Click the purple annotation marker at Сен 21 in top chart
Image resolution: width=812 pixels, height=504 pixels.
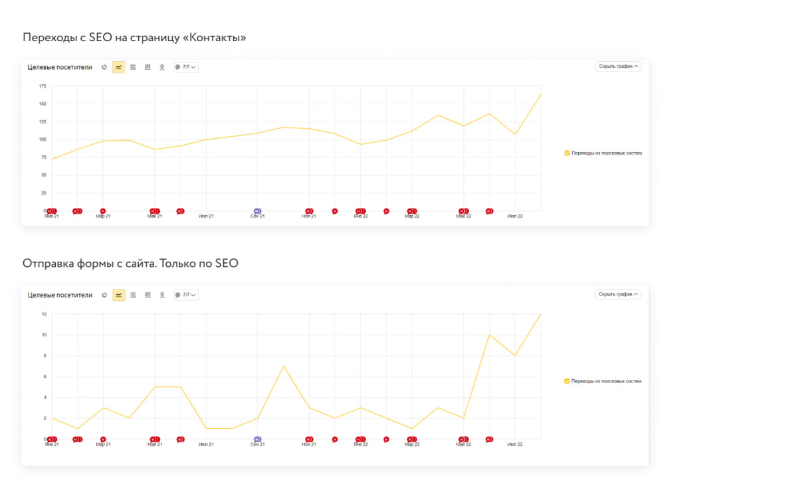click(x=257, y=211)
